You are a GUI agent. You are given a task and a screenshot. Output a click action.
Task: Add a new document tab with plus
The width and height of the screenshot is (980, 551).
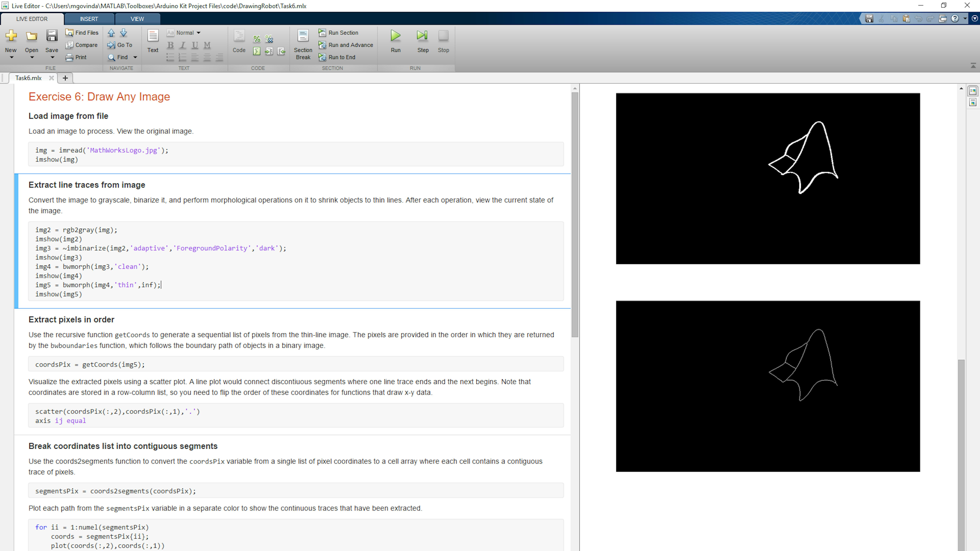pos(65,78)
